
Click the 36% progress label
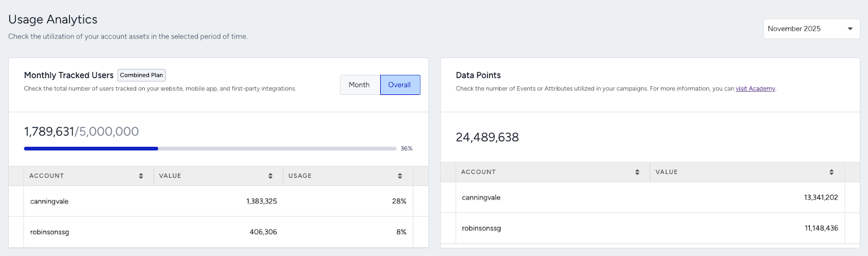coord(406,148)
